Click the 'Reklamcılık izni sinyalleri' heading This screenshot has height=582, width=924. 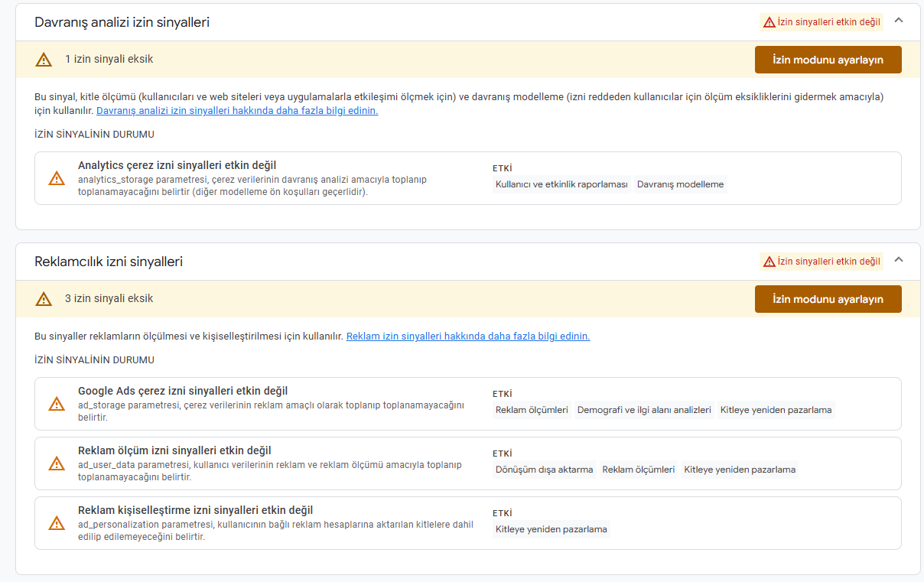[x=109, y=262]
